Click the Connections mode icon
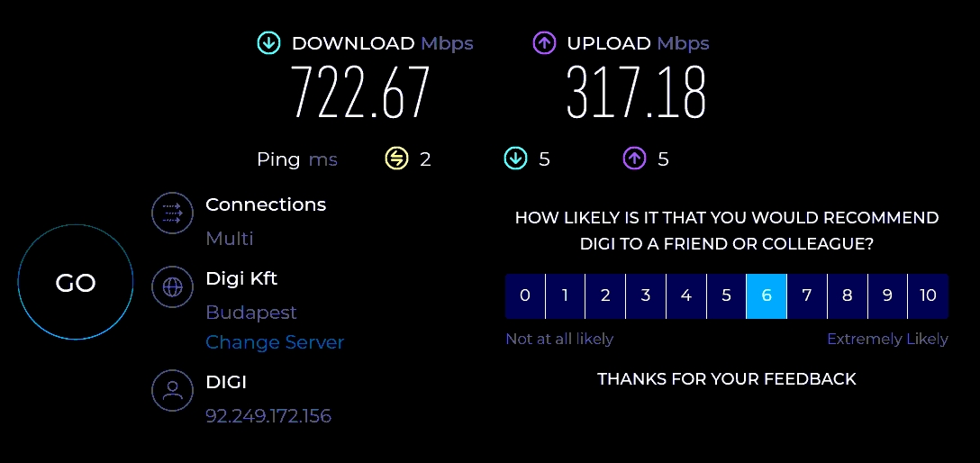Screen dimensions: 980x463 [171, 213]
